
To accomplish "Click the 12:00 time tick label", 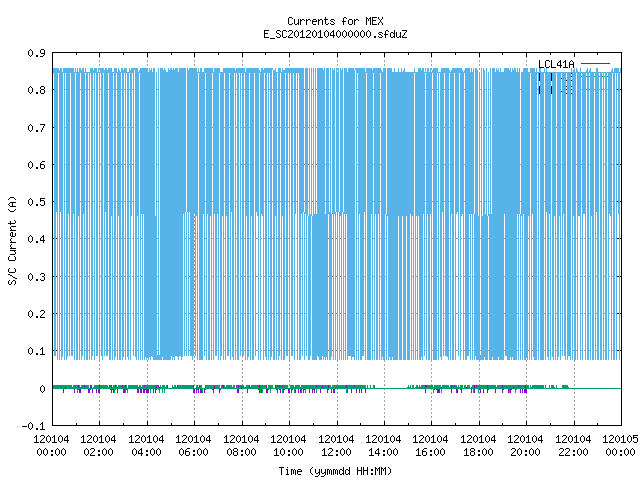I will [336, 452].
